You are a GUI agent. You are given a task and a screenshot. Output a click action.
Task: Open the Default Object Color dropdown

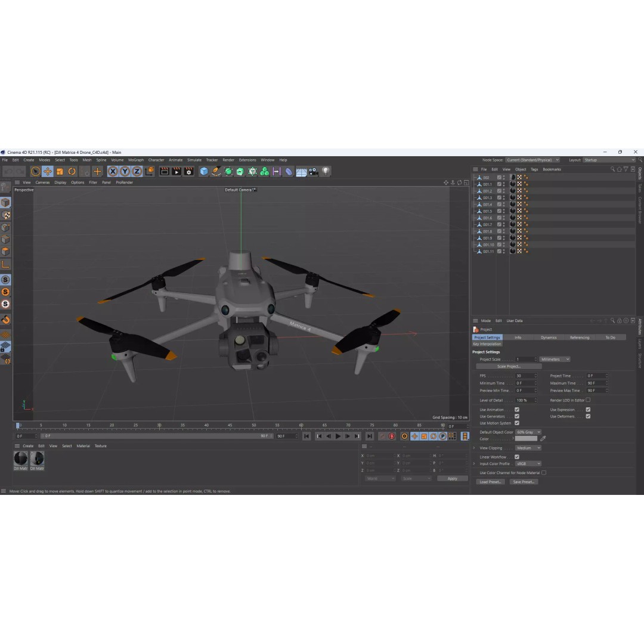528,432
